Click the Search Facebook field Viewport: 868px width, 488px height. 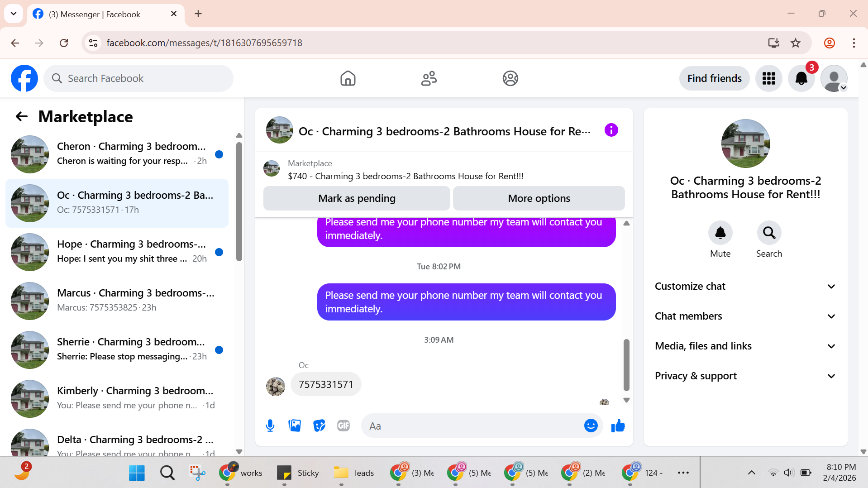pos(138,78)
